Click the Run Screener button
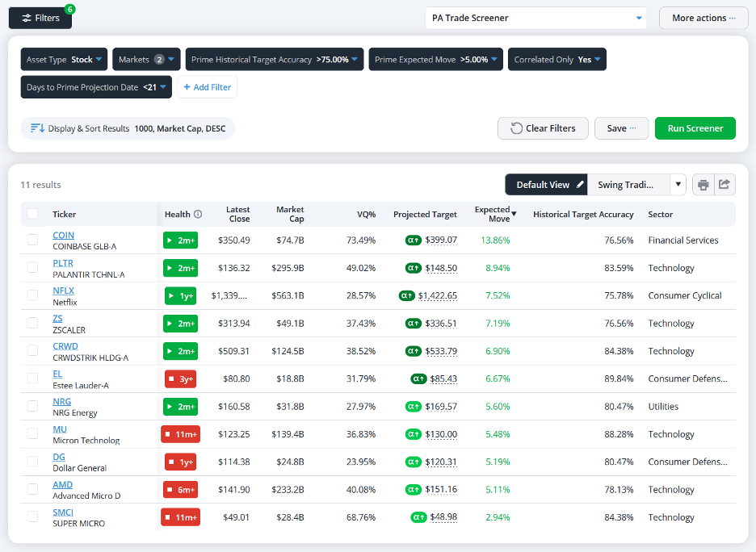This screenshot has width=756, height=552. coord(695,128)
